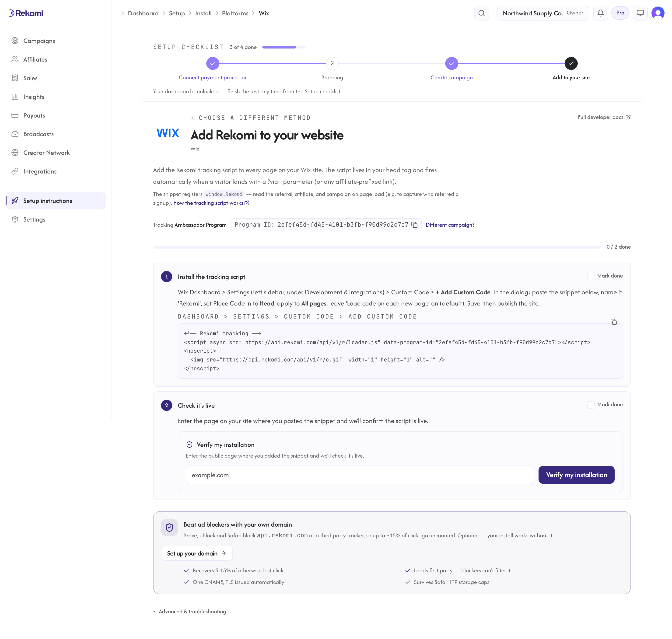The width and height of the screenshot is (672, 639).
Task: Open the Campaigns target icon
Action: coord(15,41)
